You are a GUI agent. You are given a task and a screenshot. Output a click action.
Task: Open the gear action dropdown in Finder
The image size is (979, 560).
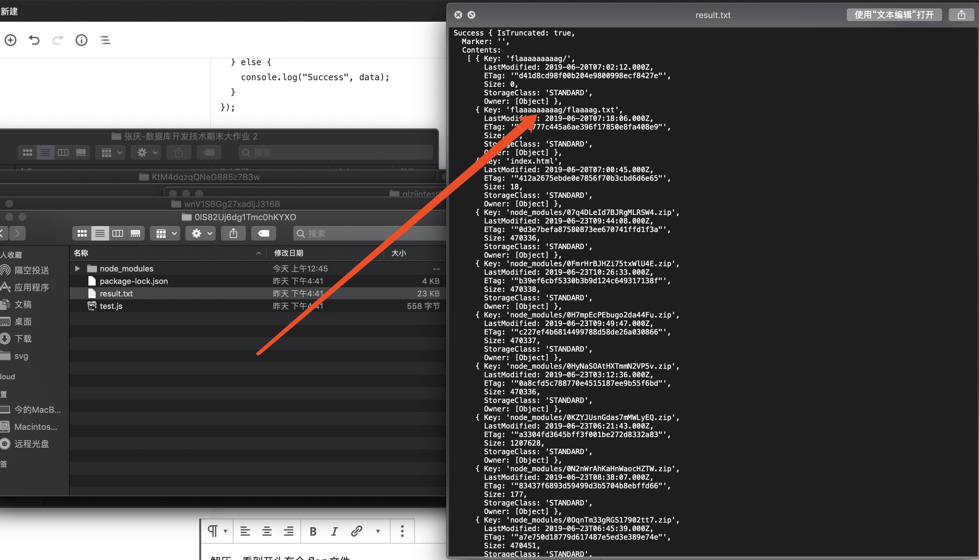201,233
